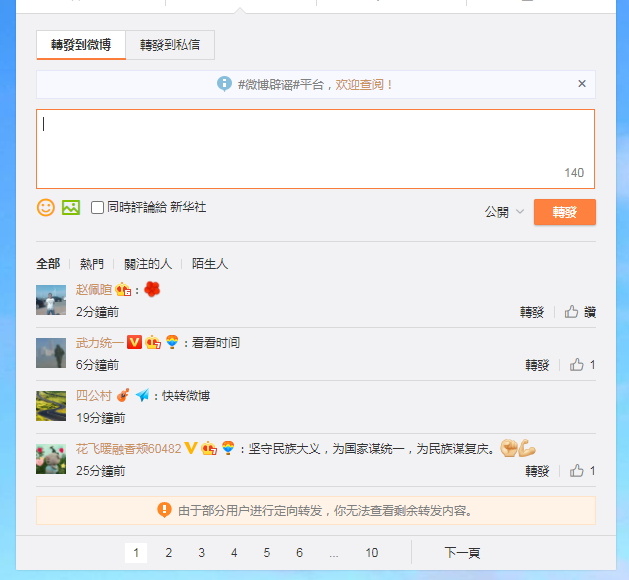Open the image upload picture icon

71,207
